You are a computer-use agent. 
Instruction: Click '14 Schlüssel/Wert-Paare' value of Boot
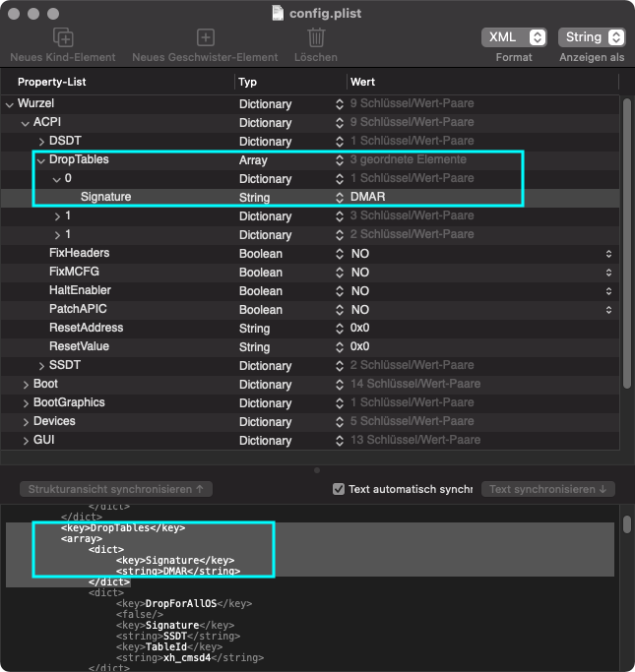pos(415,384)
